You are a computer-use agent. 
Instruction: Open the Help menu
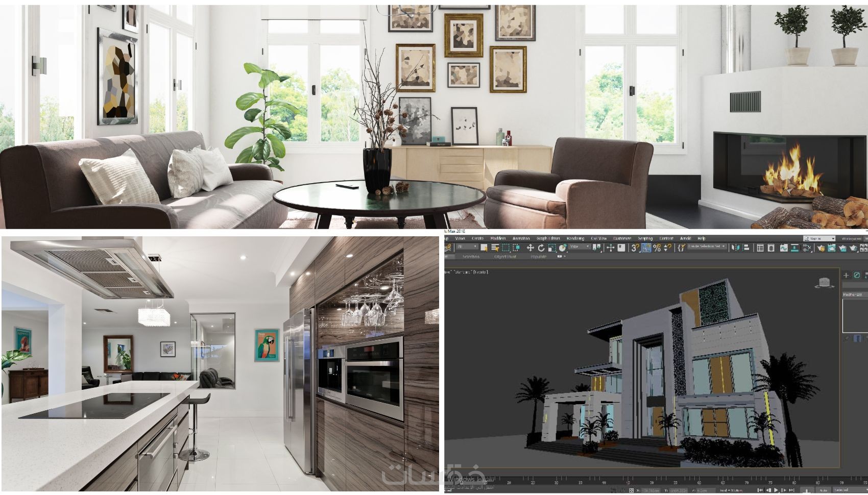(701, 238)
